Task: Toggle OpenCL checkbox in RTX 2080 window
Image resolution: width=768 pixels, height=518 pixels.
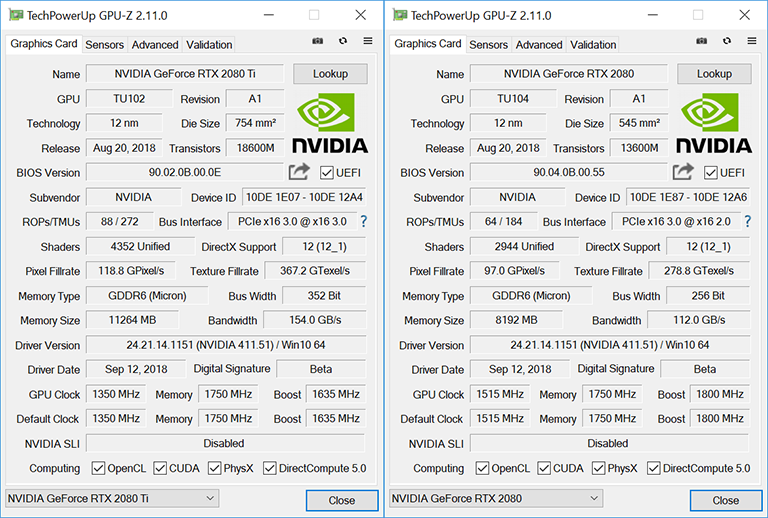Action: point(482,469)
